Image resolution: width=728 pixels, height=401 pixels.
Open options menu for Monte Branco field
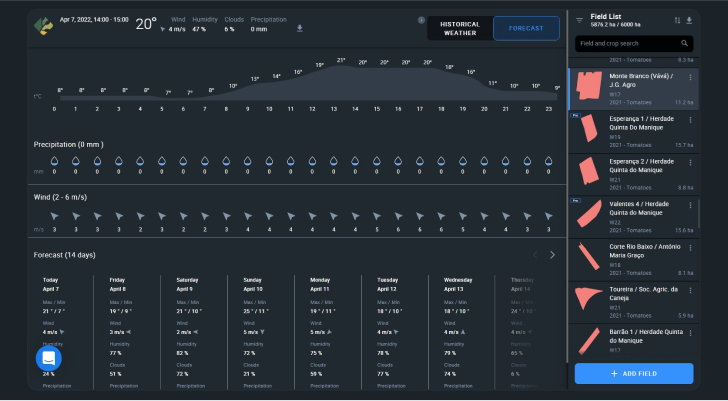[690, 78]
